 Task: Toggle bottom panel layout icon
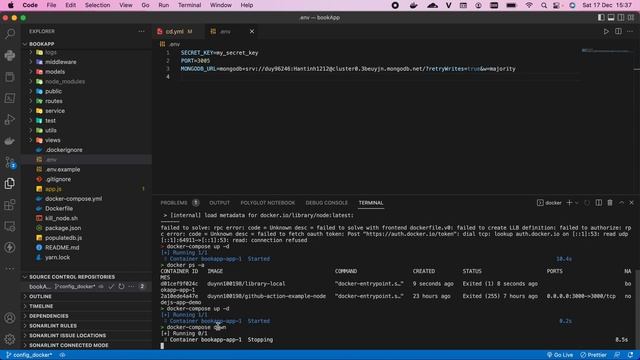coord(611,18)
